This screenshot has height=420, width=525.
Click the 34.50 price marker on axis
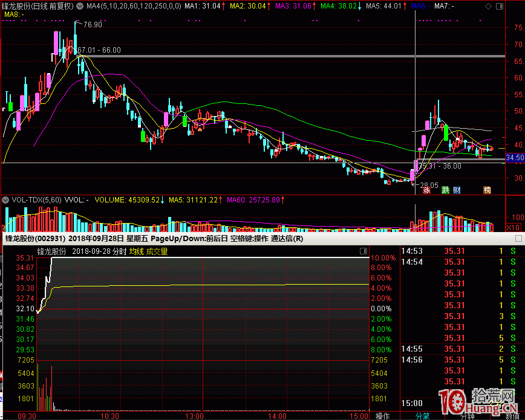[x=514, y=157]
